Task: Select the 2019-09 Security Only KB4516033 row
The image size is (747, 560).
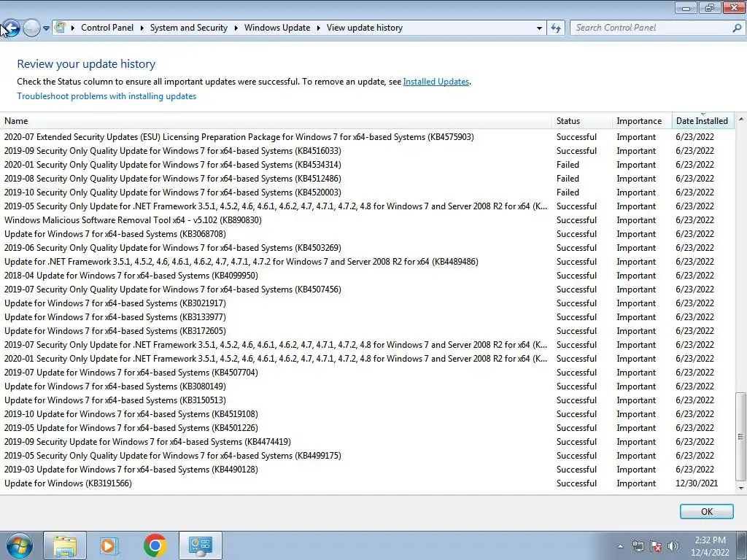Action: [x=367, y=151]
